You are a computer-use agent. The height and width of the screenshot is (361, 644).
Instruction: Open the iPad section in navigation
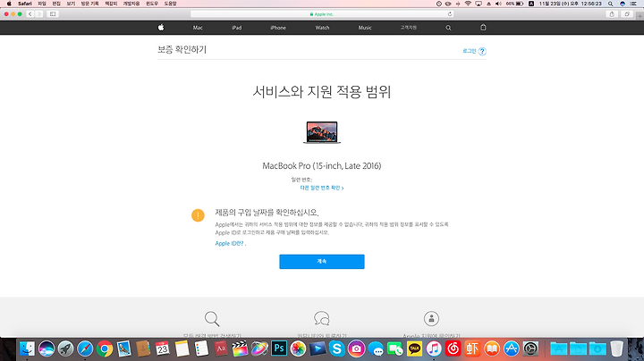click(236, 28)
